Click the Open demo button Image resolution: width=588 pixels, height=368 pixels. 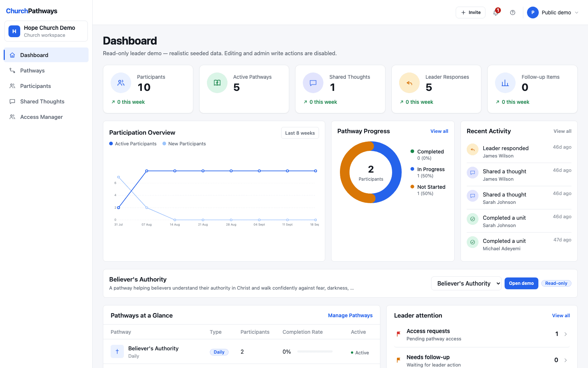tap(521, 283)
